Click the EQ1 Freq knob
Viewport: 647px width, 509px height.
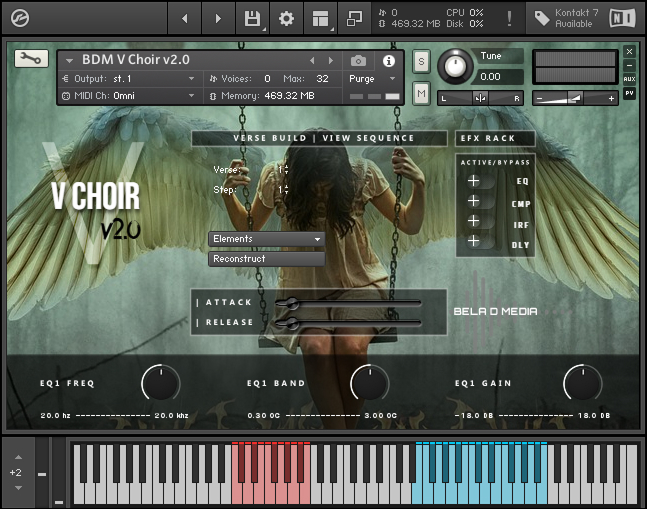coord(161,382)
